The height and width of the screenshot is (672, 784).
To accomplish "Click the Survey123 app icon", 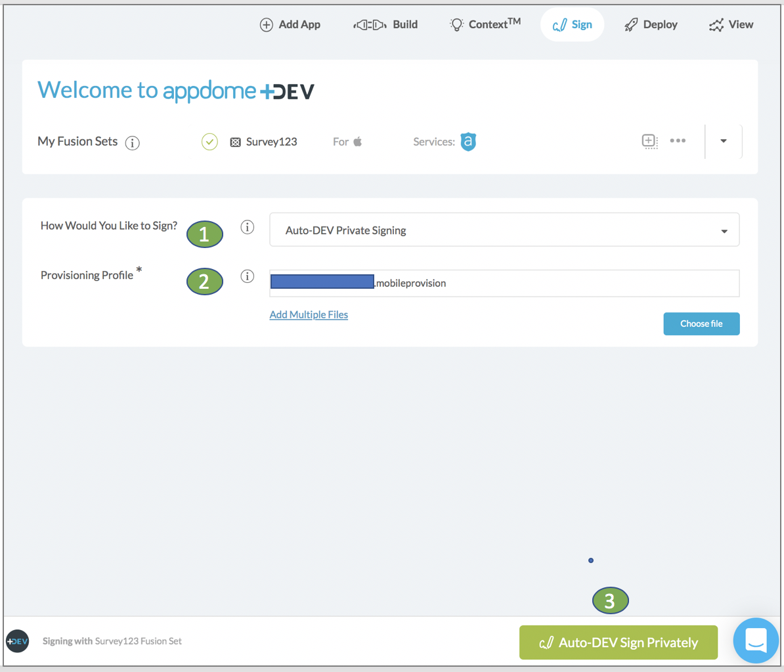I will point(235,141).
